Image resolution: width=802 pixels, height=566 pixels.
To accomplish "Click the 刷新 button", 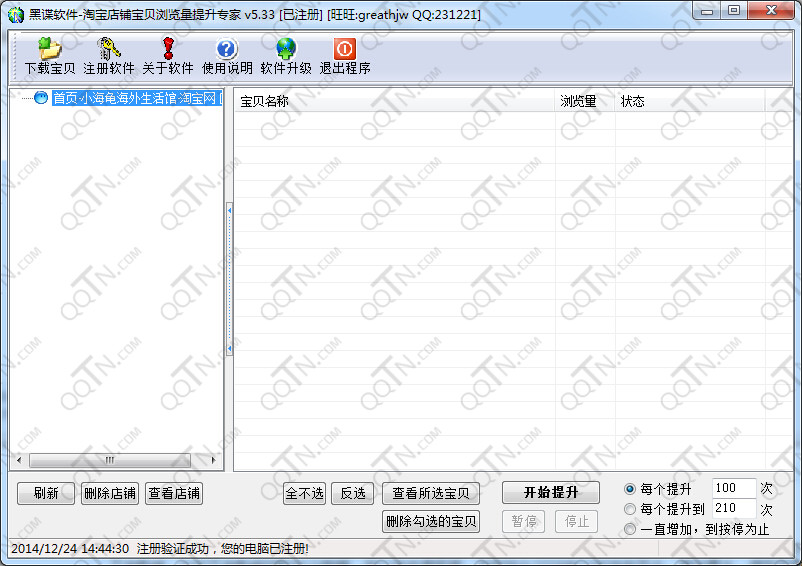I will tap(46, 493).
